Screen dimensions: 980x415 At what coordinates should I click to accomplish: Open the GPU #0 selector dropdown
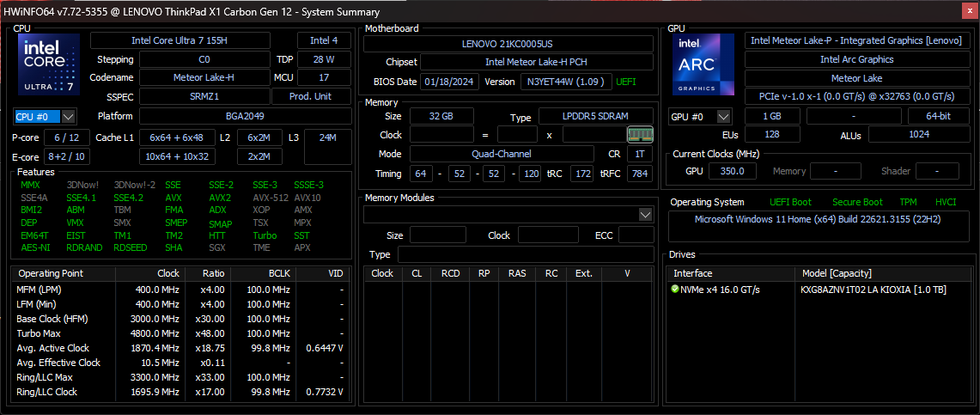point(724,116)
